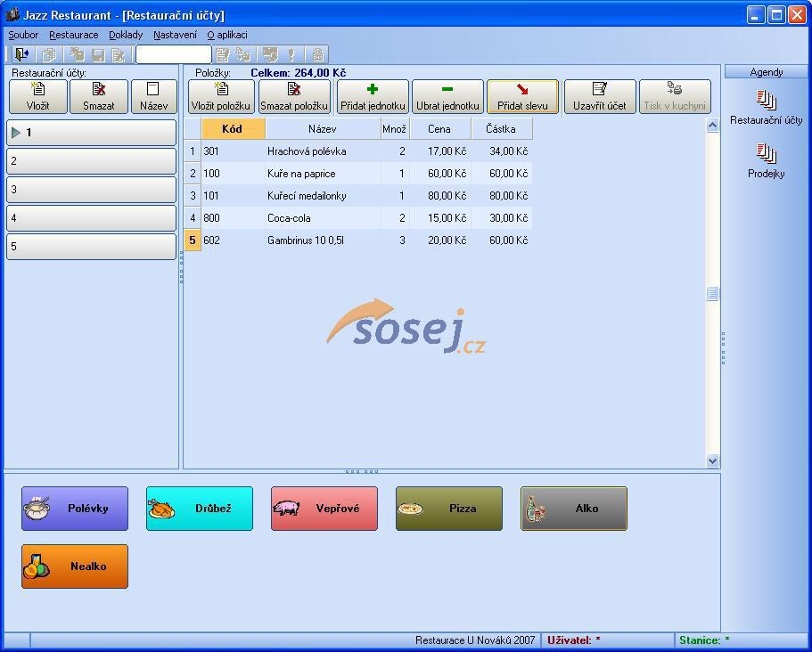The height and width of the screenshot is (652, 812).
Task: Select the Nealko drinks category
Action: 75,566
